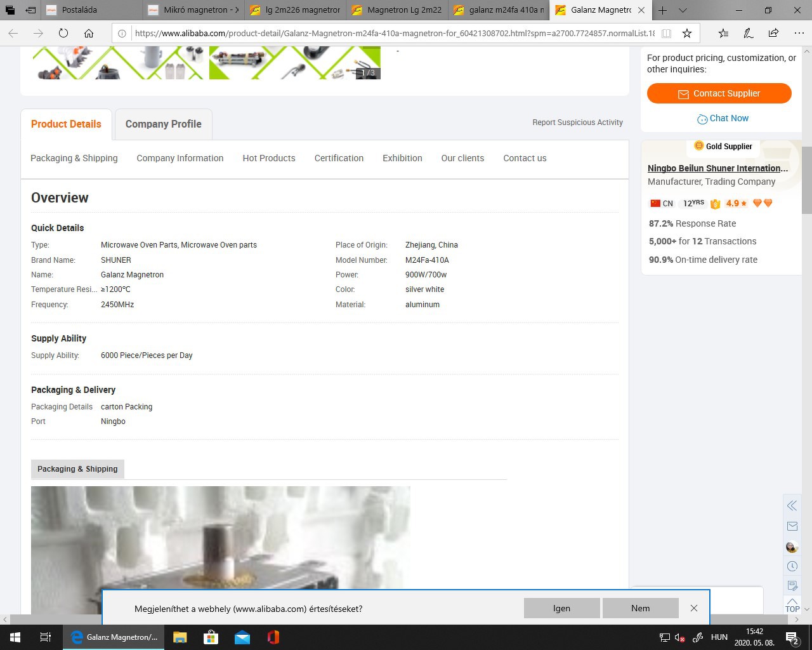Click the vertical page scrollbar
Screen dimensions: 812x650
coord(807,180)
